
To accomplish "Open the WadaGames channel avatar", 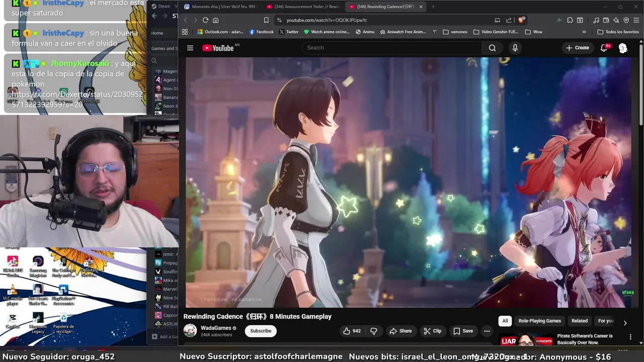I will coord(190,330).
